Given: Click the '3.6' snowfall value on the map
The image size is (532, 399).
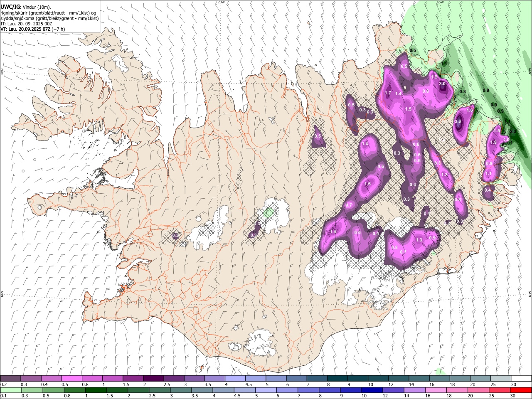Looking at the screenshot, I should tap(458, 121).
